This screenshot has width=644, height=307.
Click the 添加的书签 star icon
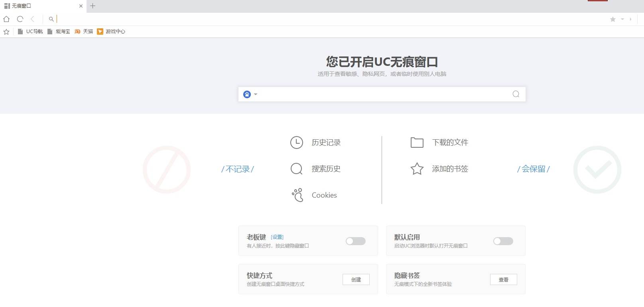click(417, 169)
